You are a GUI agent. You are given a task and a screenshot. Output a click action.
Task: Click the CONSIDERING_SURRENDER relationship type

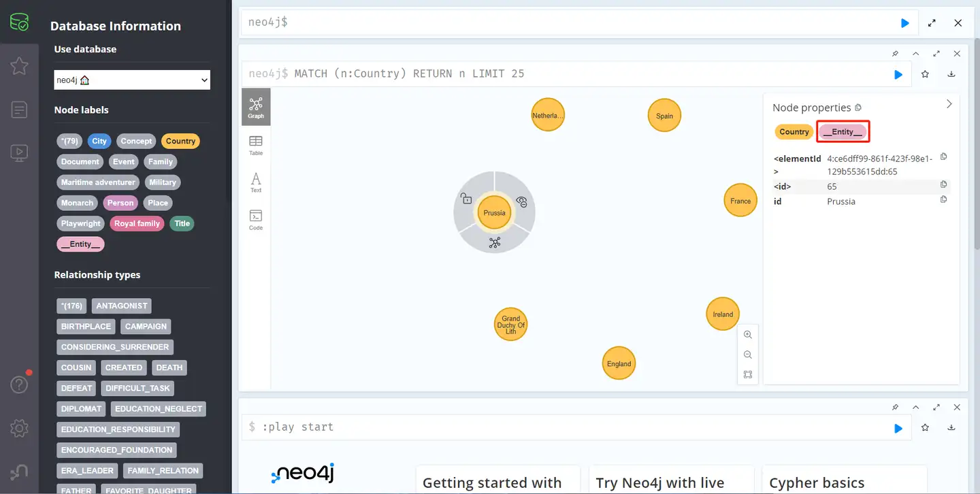[115, 347]
